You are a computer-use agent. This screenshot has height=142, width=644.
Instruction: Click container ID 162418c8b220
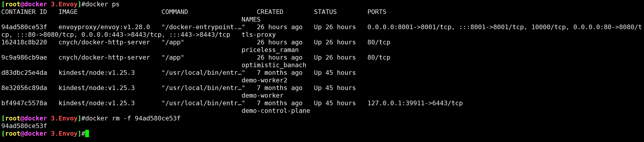24,42
